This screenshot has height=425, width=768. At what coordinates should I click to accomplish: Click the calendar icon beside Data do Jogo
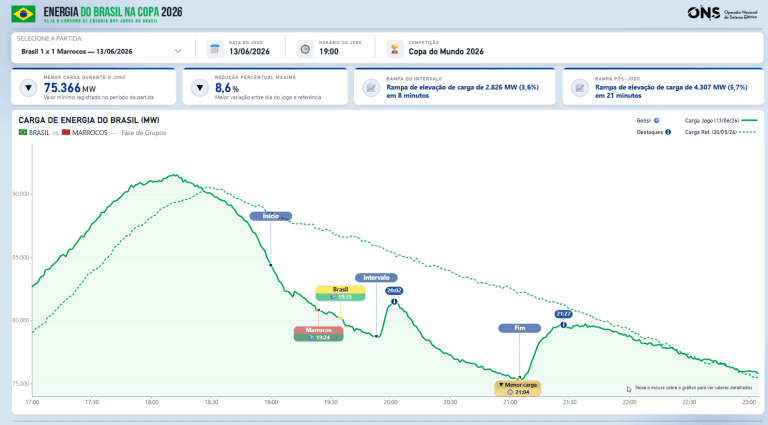click(x=215, y=49)
